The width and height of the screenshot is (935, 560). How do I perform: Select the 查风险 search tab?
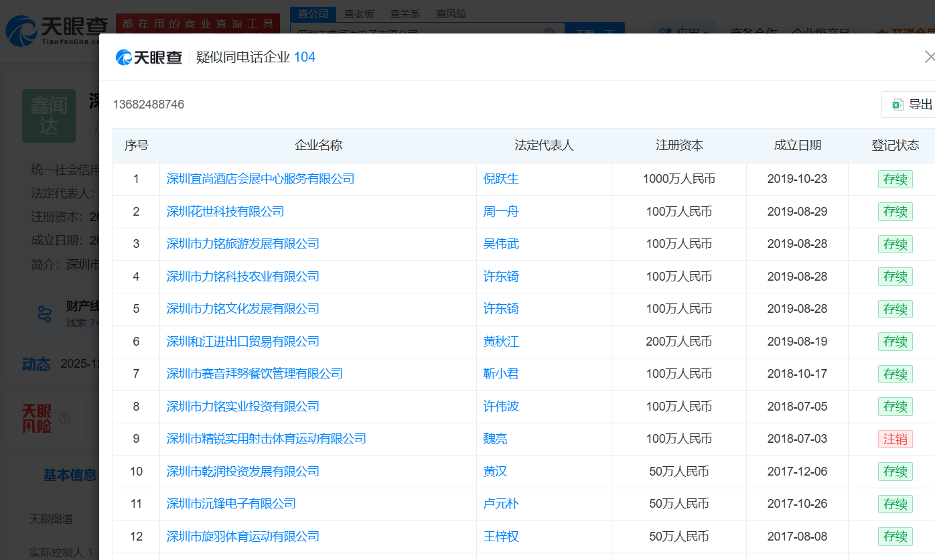(451, 13)
